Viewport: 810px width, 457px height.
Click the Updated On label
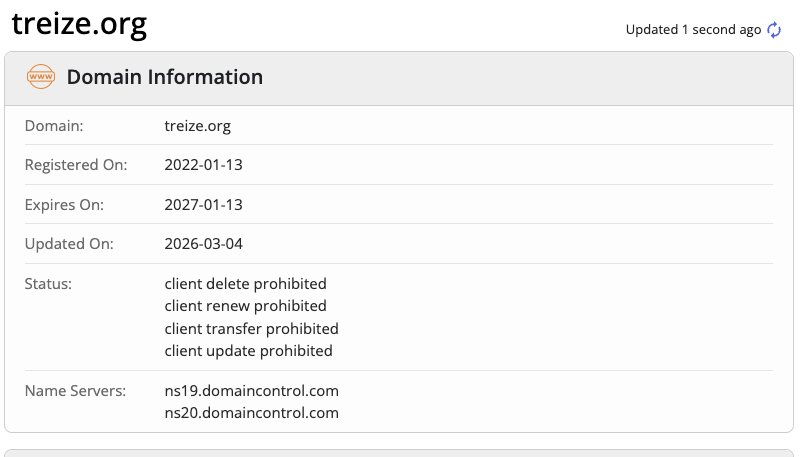pyautogui.click(x=69, y=244)
